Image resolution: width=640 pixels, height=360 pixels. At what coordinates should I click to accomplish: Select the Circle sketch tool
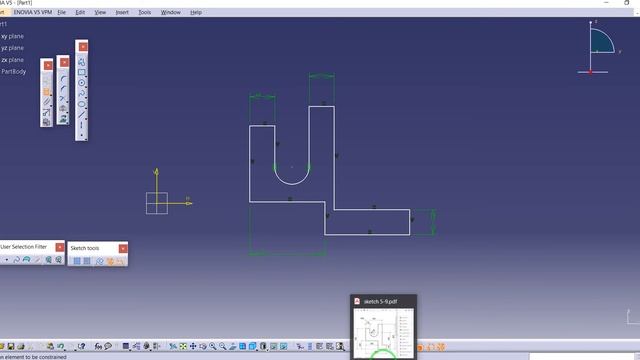[82, 83]
